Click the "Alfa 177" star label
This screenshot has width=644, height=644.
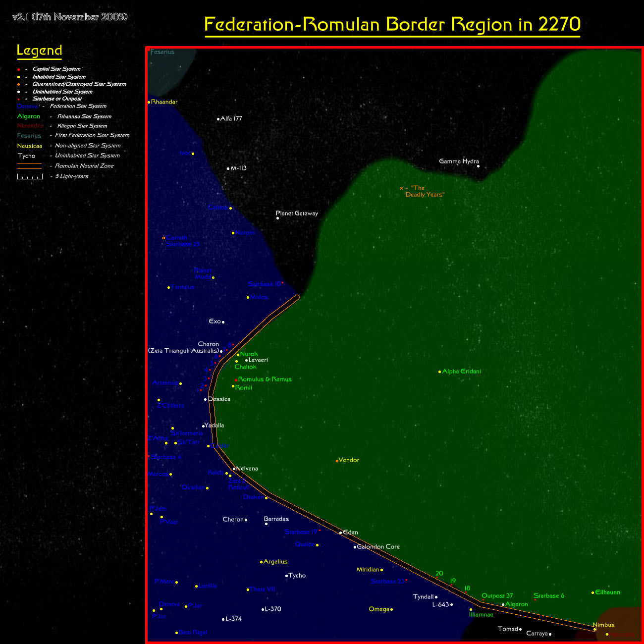pyautogui.click(x=231, y=119)
